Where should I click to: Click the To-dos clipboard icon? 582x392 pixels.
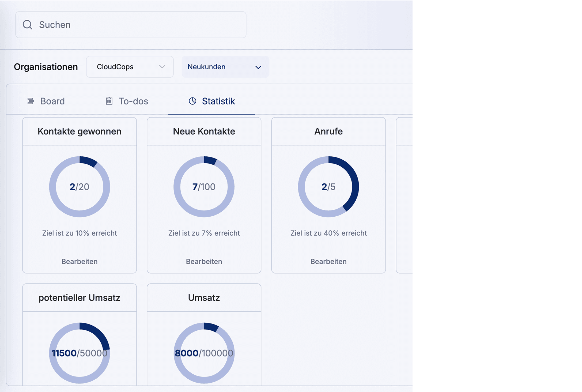[x=109, y=101]
